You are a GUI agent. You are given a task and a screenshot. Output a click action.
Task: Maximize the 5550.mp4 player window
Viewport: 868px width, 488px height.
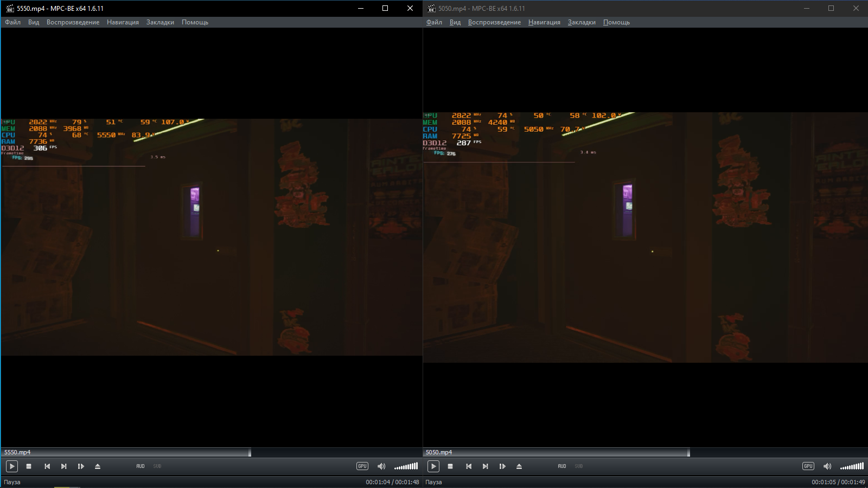[x=385, y=8]
